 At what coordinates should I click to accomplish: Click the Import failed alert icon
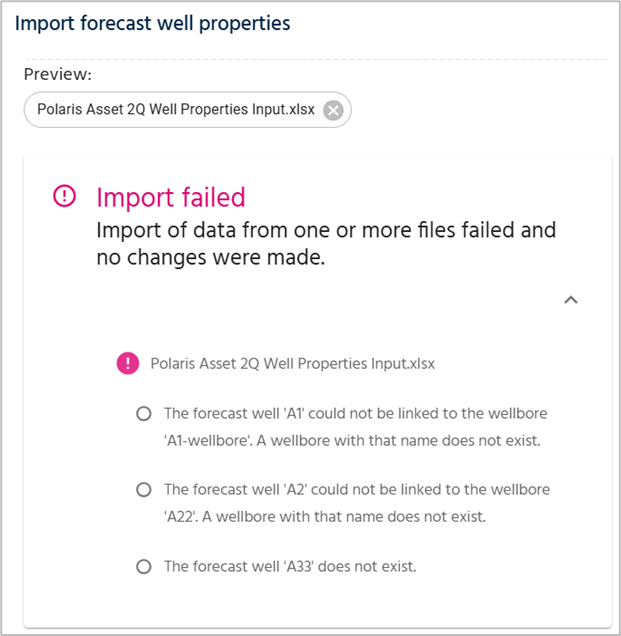click(x=65, y=196)
